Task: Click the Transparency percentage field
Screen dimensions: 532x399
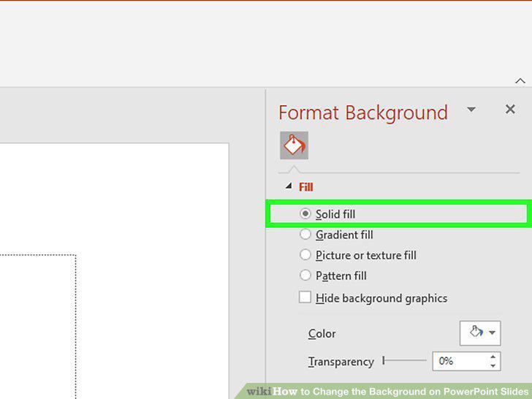Action: (460, 361)
